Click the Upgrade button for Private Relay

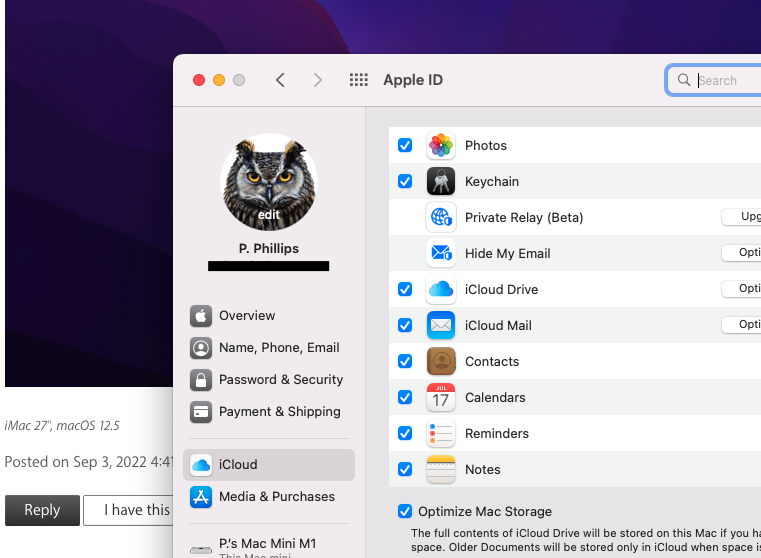pyautogui.click(x=742, y=216)
